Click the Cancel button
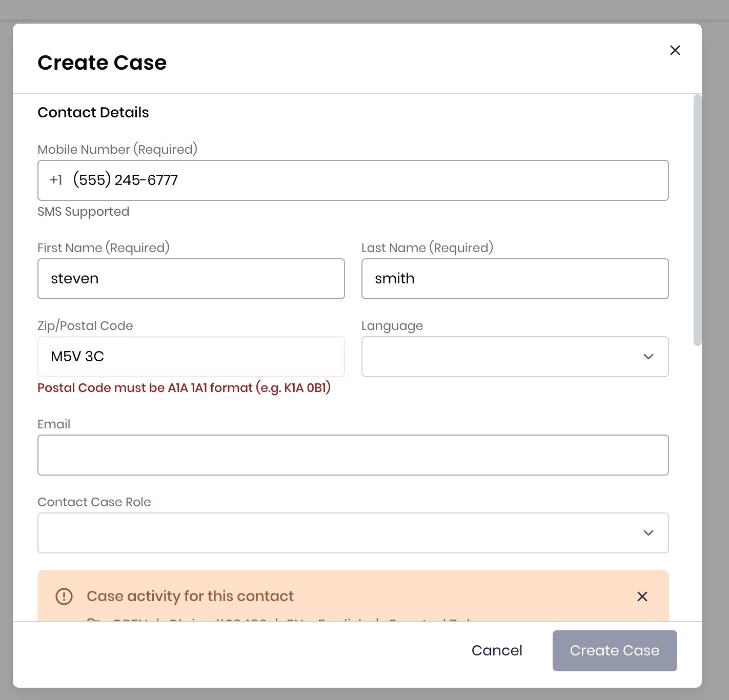Viewport: 729px width, 700px height. coord(496,650)
